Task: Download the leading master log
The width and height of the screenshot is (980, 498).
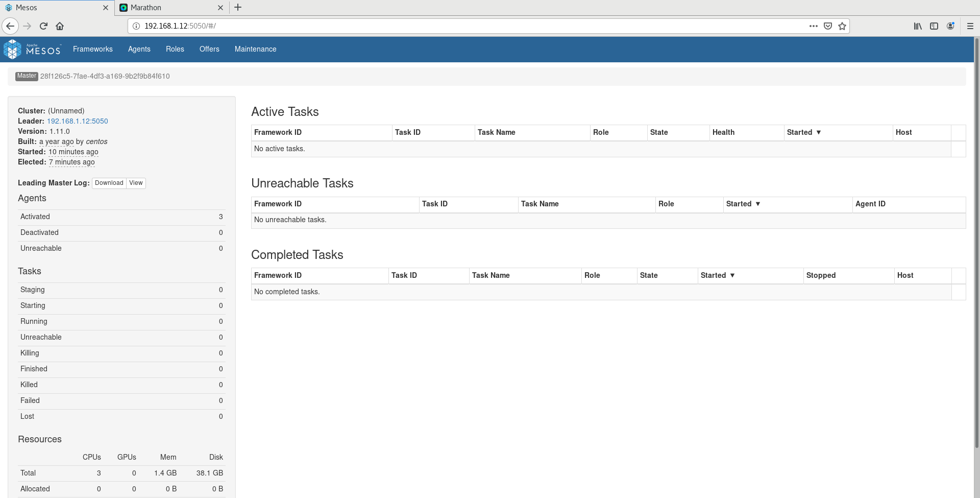Action: 109,183
